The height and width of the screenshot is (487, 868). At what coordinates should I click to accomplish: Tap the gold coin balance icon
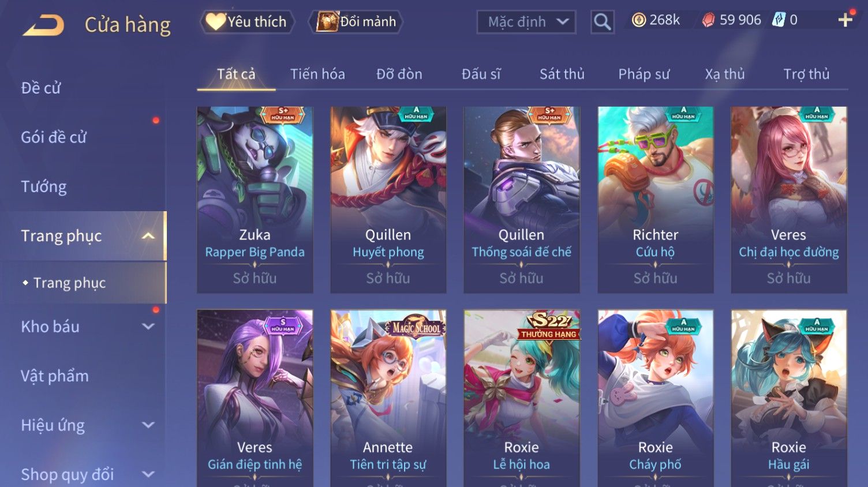click(638, 20)
